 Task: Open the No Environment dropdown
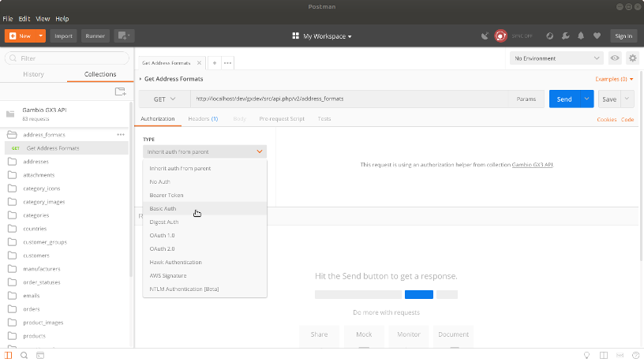click(557, 58)
